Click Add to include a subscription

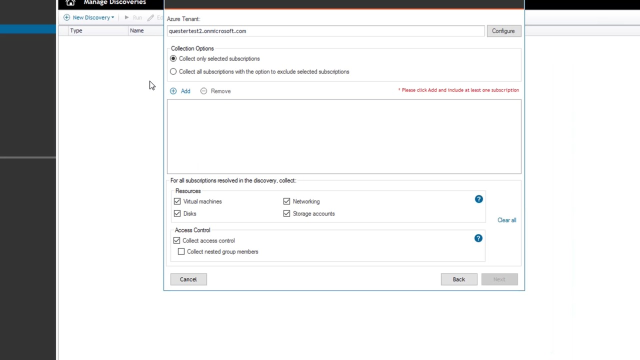pyautogui.click(x=180, y=91)
